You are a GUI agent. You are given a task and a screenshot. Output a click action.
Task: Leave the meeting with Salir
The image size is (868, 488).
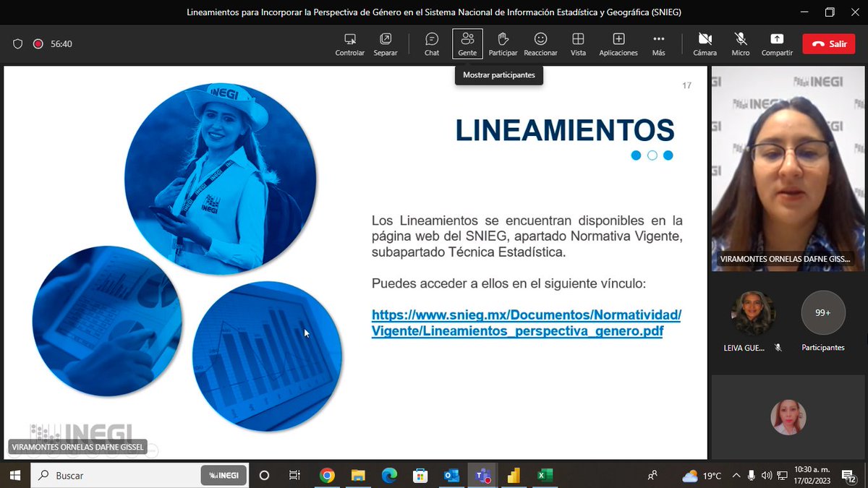point(829,44)
